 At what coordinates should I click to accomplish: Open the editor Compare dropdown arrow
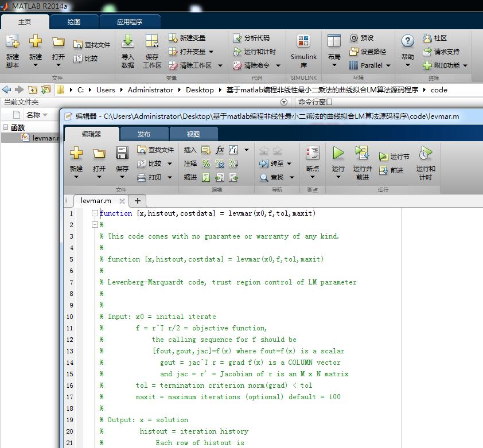click(170, 163)
